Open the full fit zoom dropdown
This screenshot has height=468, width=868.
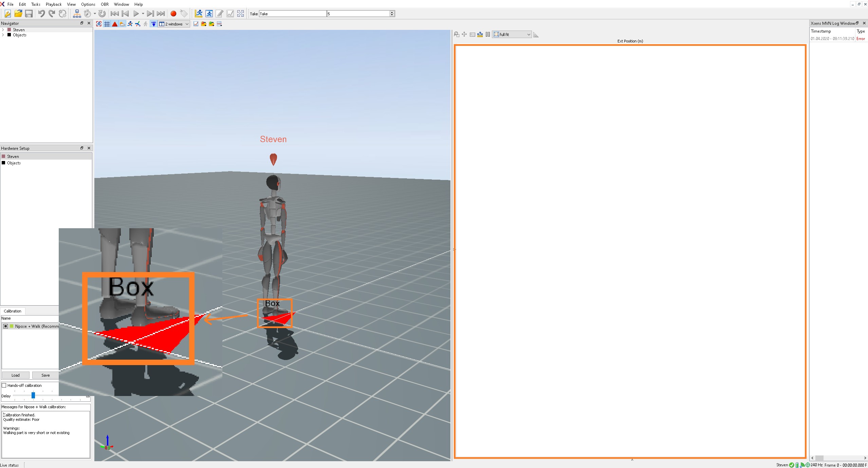pos(512,34)
